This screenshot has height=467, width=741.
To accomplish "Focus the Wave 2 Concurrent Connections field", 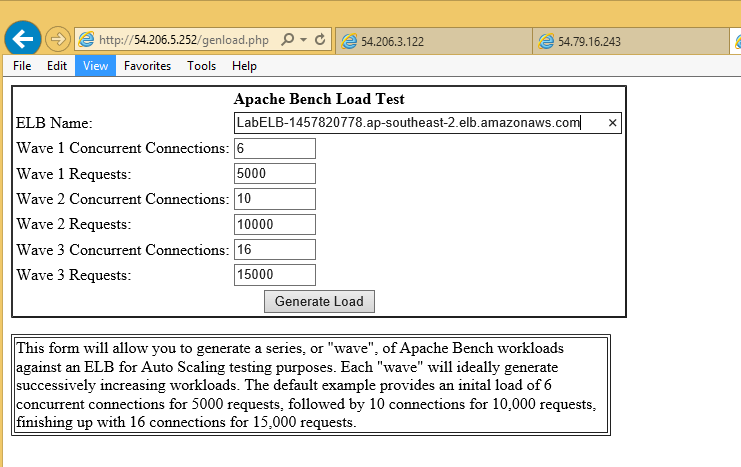I will tap(275, 199).
